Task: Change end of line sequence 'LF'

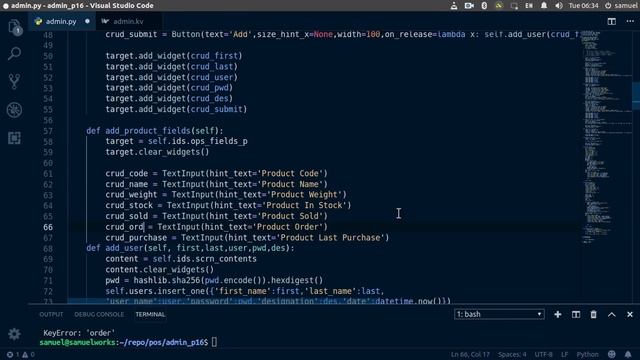Action: [564, 354]
